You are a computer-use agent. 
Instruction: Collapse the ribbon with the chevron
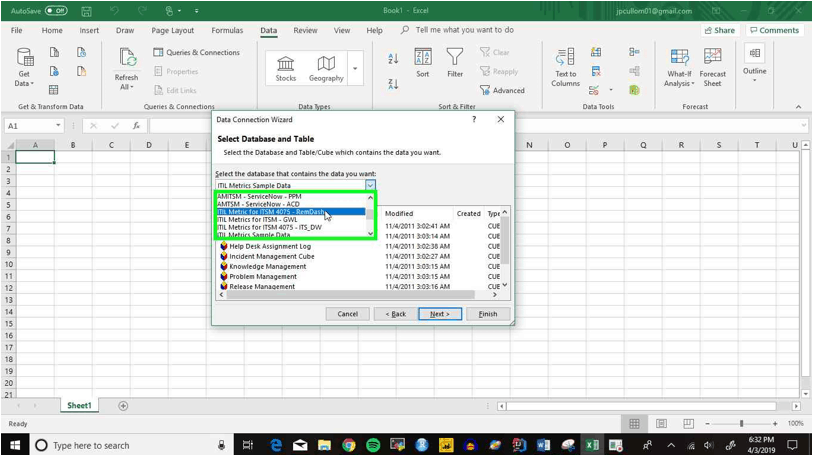click(798, 106)
